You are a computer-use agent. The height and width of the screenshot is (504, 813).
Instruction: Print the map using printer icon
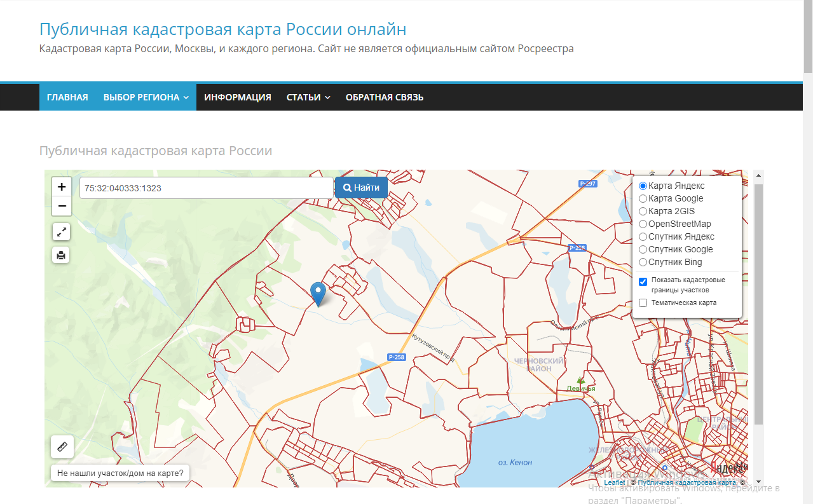(61, 255)
